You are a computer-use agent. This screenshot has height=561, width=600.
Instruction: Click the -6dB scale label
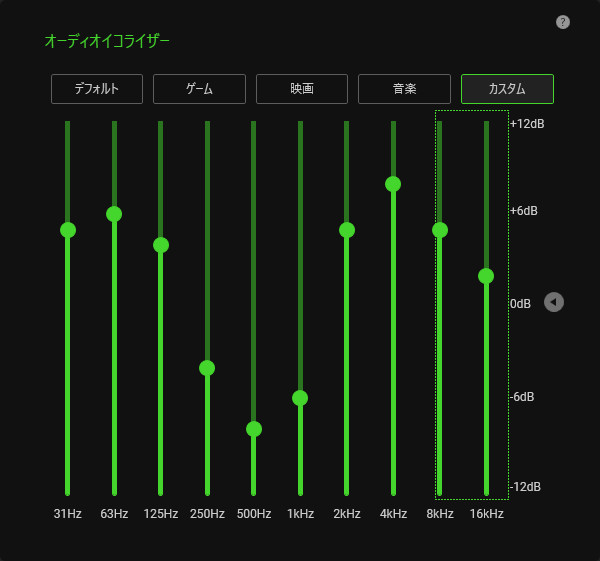[x=522, y=396]
